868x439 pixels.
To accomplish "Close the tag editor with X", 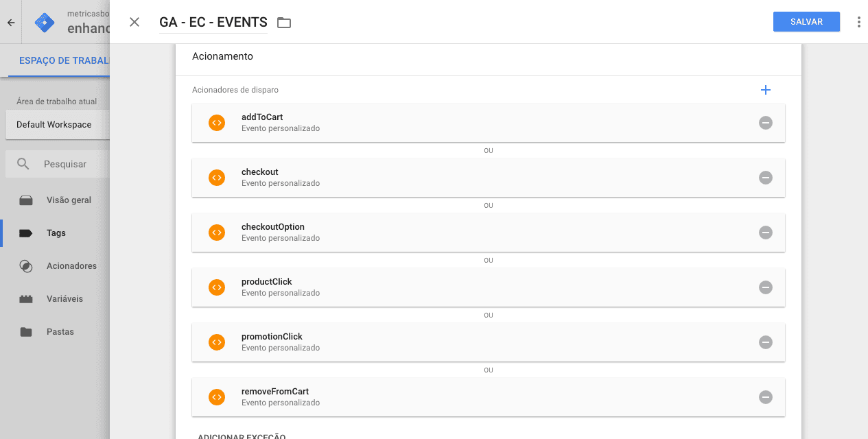I will (134, 22).
